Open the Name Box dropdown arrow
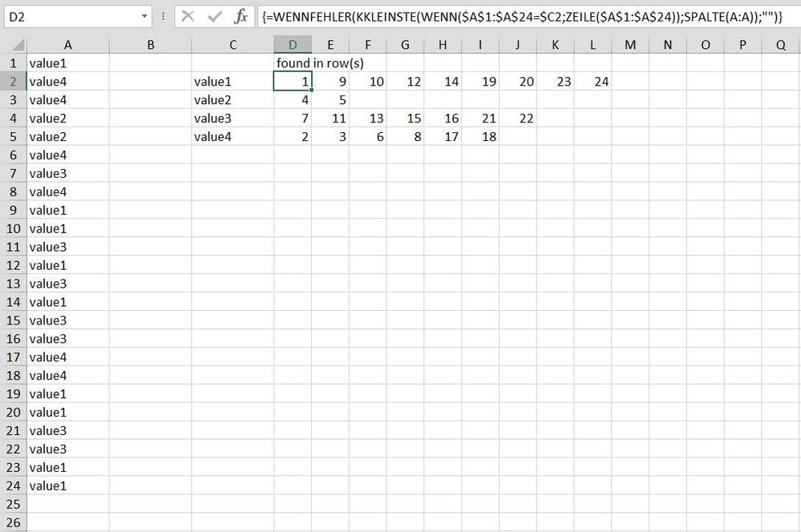Image resolution: width=801 pixels, height=532 pixels. (144, 17)
